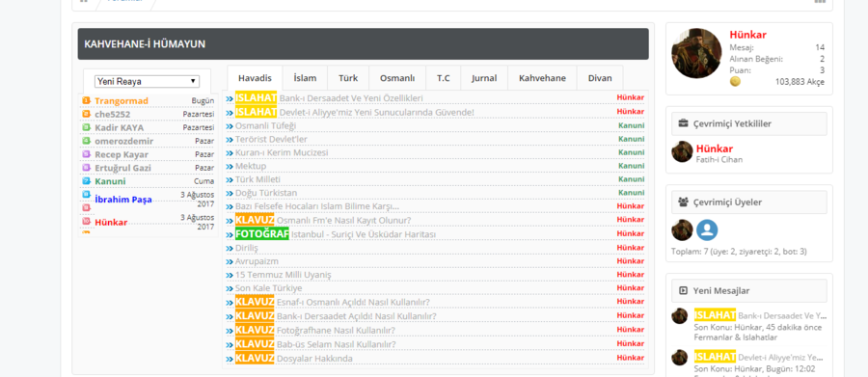This screenshot has width=868, height=377.
Task: Click the green rank icon beside Kadir KAYA
Action: coord(86,127)
